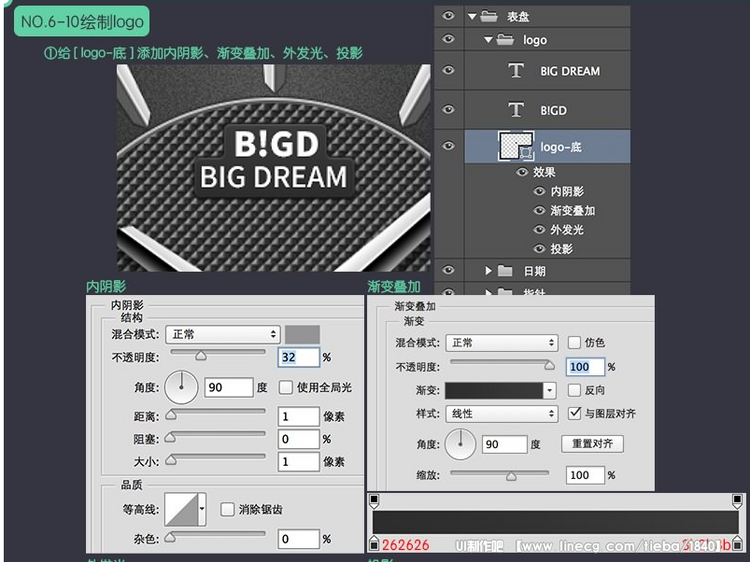Open gradient overlay 混合模式 dropdown
The height and width of the screenshot is (562, 750).
502,342
